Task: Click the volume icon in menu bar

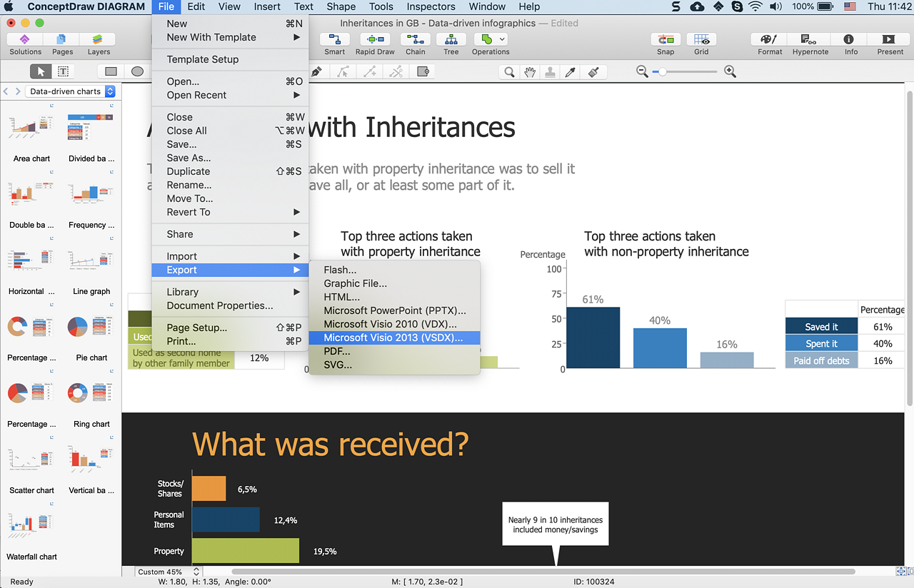Action: click(775, 6)
